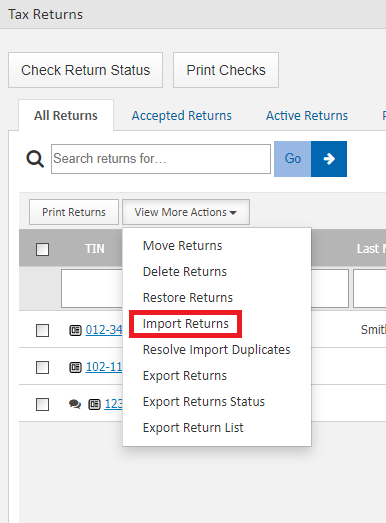The width and height of the screenshot is (386, 523).
Task: Open the return link 102-11
Action: (x=104, y=367)
